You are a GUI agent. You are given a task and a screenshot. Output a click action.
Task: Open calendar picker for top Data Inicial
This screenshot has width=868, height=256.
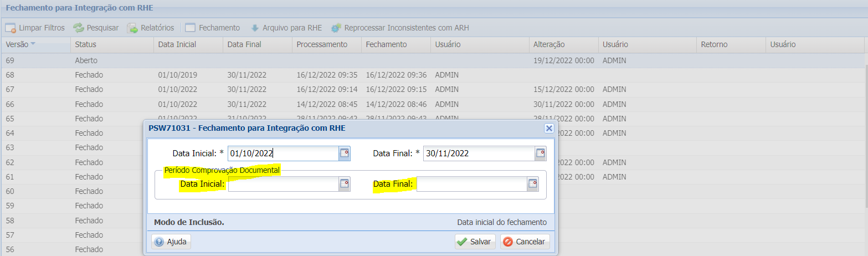point(345,153)
